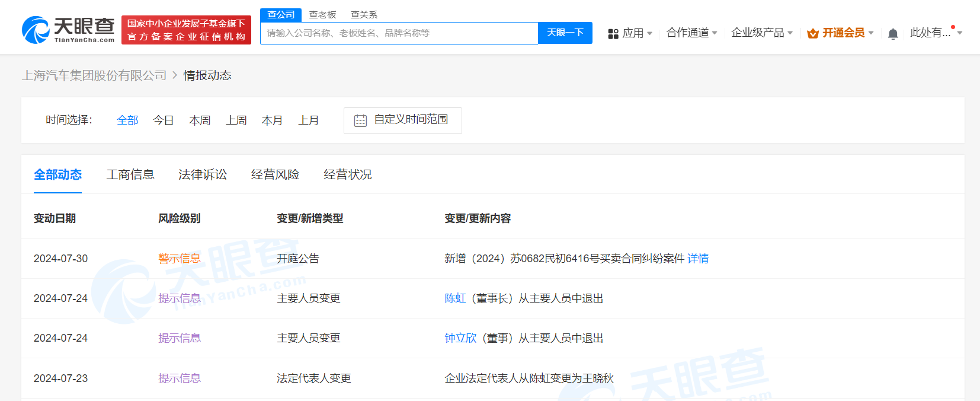The height and width of the screenshot is (401, 980).
Task: Open the 经营风险 tab
Action: click(x=275, y=174)
